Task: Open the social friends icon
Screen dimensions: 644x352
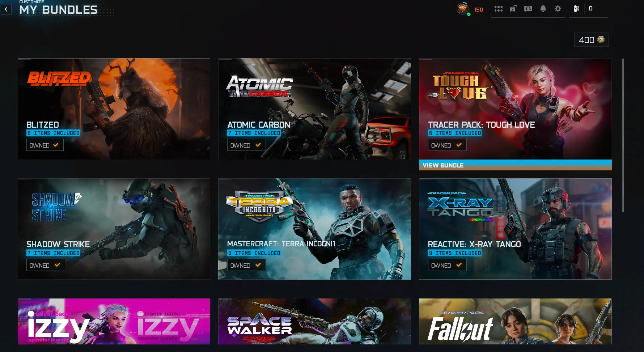Action: click(576, 9)
